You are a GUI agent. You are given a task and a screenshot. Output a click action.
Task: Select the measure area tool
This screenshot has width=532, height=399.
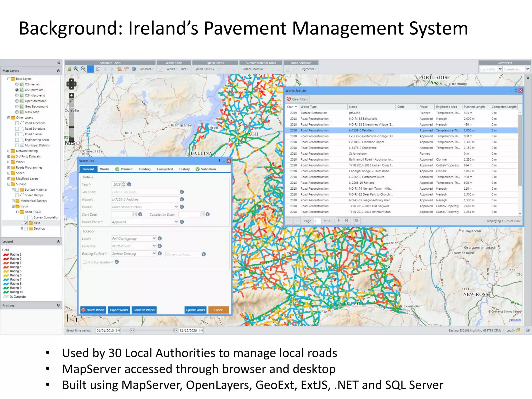click(x=119, y=69)
